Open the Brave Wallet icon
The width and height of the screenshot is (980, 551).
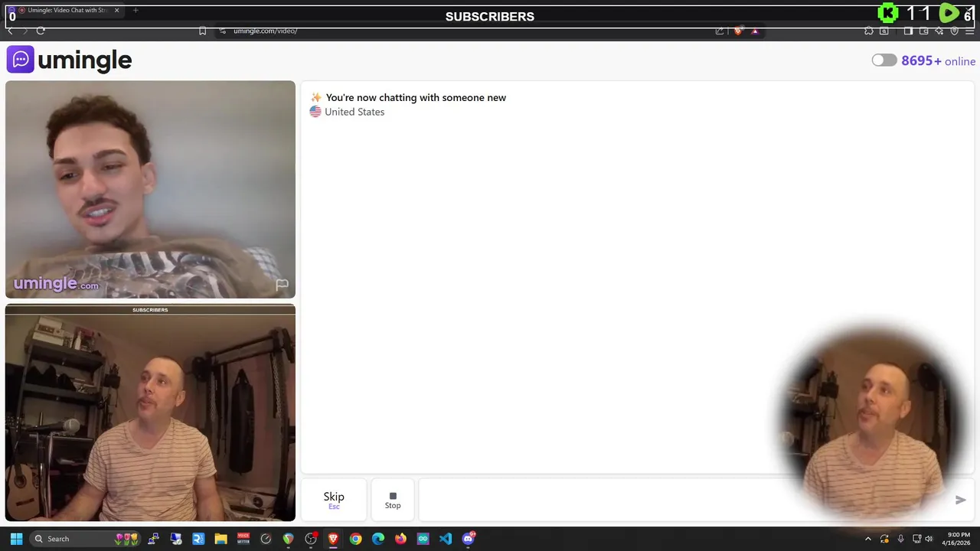coord(924,31)
